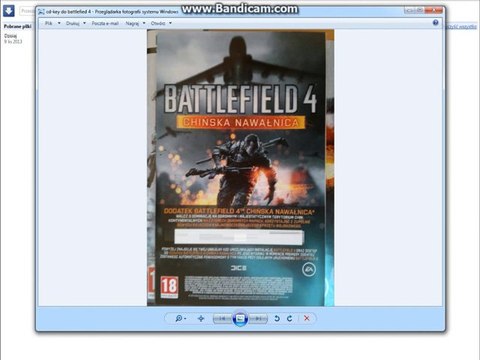This screenshot has height=360, width=480.
Task: Rotate the photo clockwise
Action: click(x=290, y=319)
